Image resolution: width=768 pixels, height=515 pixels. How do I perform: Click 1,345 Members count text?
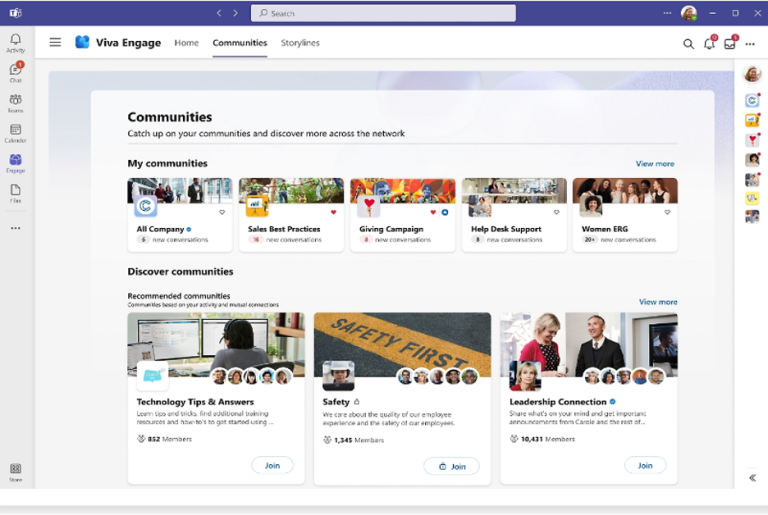pos(359,440)
